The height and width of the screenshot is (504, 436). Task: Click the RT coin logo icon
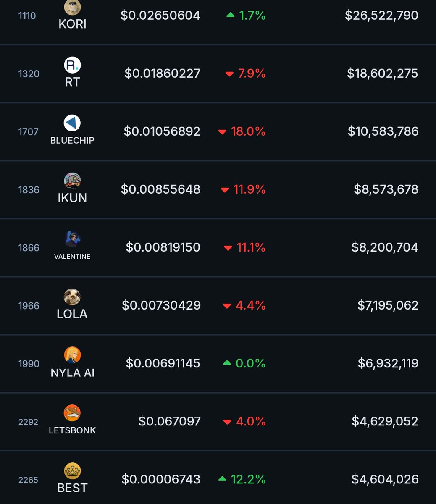72,65
